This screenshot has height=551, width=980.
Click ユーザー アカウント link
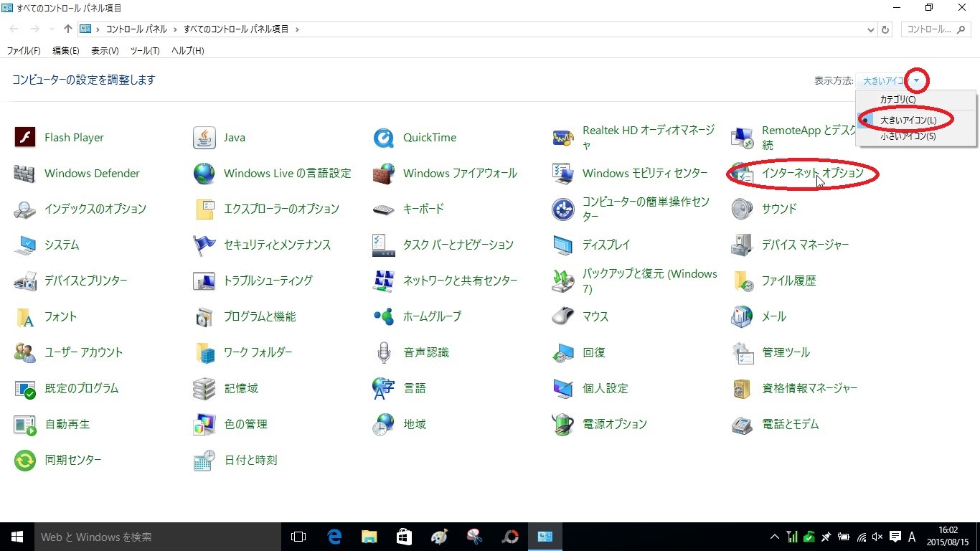click(x=83, y=352)
